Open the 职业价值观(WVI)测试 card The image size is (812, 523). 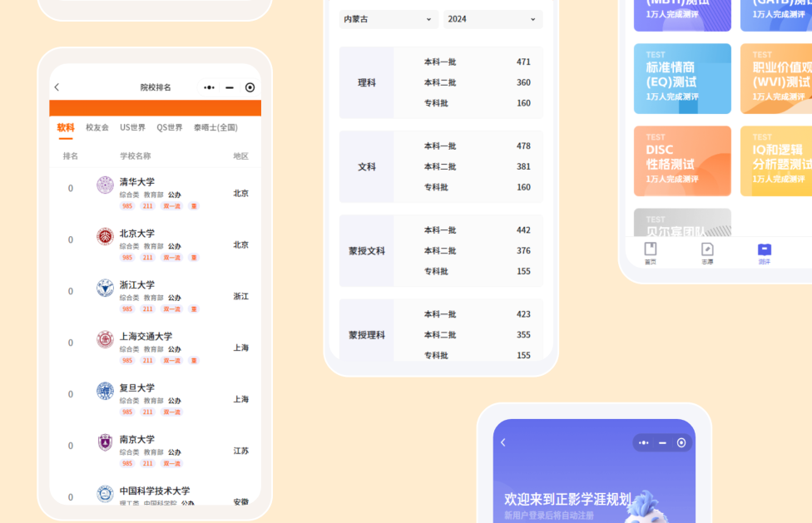point(775,79)
